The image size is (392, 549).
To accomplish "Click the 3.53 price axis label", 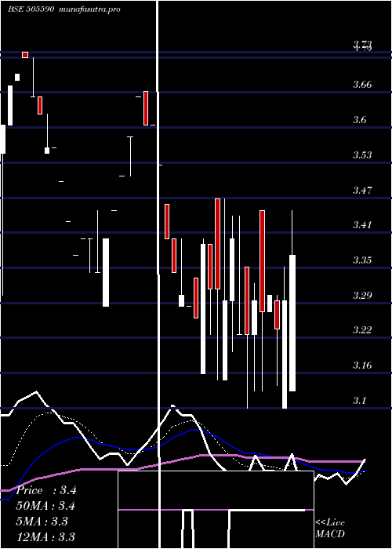I will coord(362,155).
